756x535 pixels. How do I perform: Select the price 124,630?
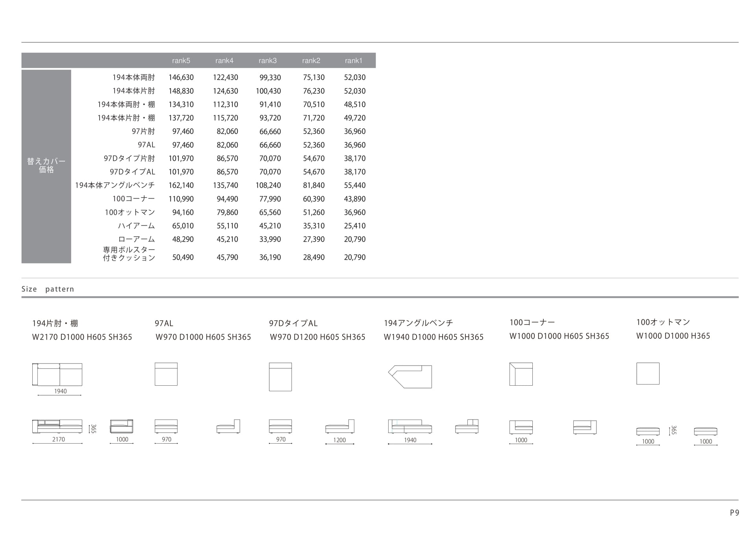pyautogui.click(x=225, y=91)
